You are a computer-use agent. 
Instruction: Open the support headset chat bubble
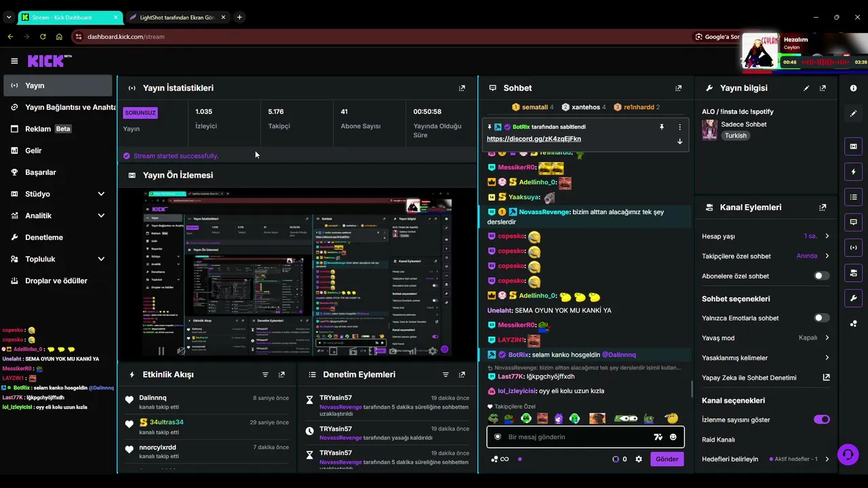point(848,454)
